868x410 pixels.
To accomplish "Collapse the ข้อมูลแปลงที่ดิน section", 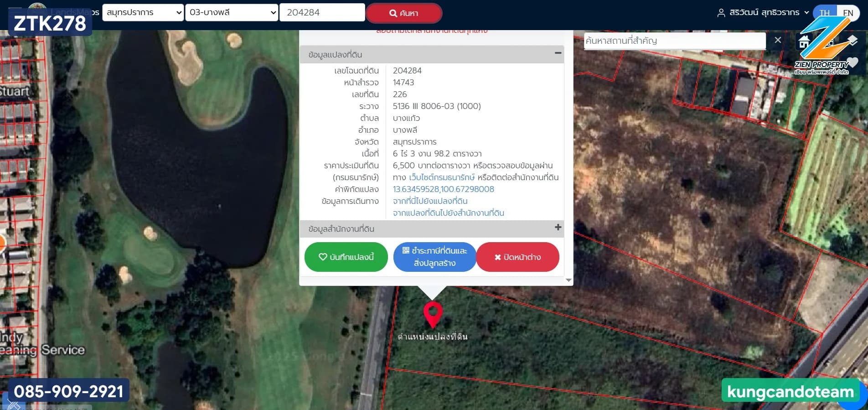I will click(558, 53).
